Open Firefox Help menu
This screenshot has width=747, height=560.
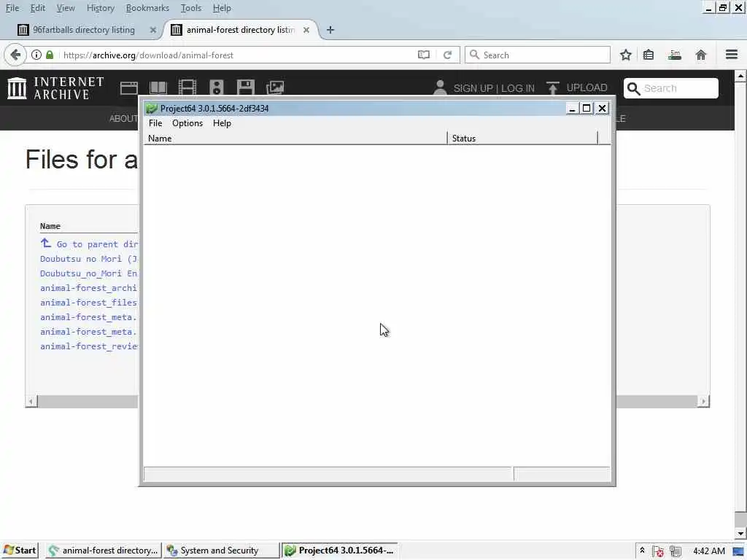click(x=222, y=8)
